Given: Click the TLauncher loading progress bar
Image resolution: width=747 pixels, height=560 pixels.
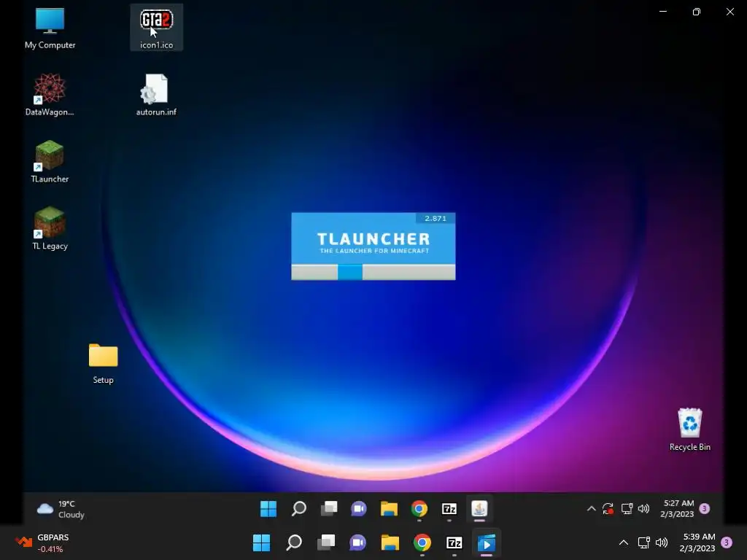Looking at the screenshot, I should [373, 272].
